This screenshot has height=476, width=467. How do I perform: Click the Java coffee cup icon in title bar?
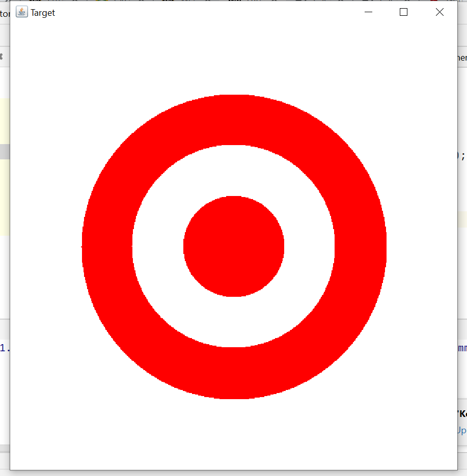click(x=21, y=12)
